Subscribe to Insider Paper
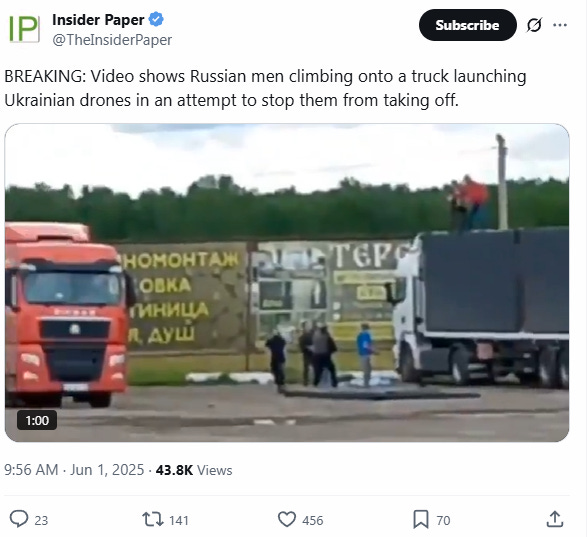 468,25
